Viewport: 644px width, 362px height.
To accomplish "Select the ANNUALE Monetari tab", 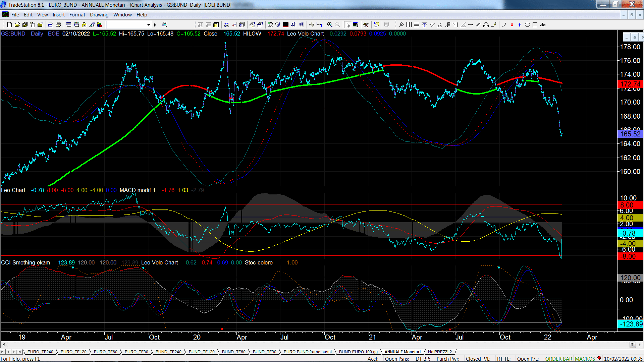I will coord(402,352).
